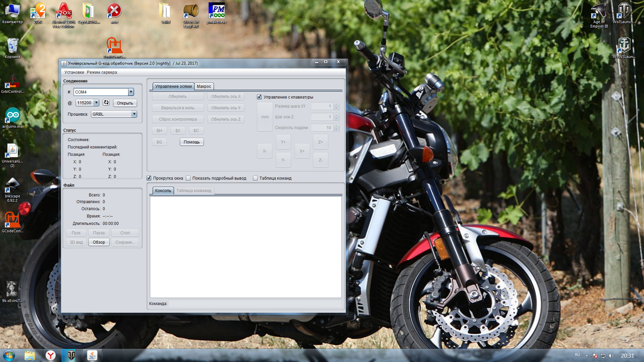Click the Java app taskbar icon
Screen dimensions: 644x362
[92, 355]
